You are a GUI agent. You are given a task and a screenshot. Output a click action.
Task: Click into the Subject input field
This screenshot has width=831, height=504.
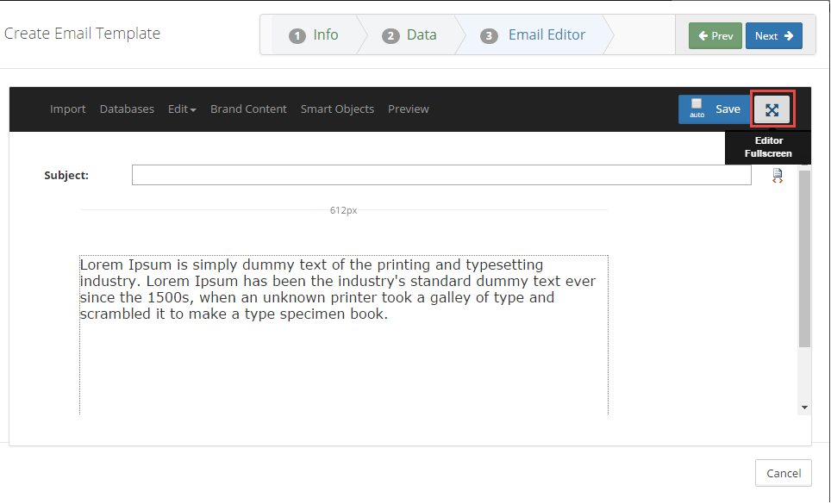[x=441, y=176]
